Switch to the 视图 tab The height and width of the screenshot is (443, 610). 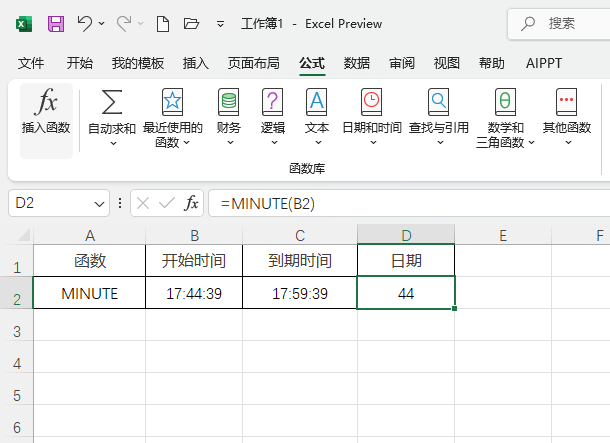[x=447, y=63]
